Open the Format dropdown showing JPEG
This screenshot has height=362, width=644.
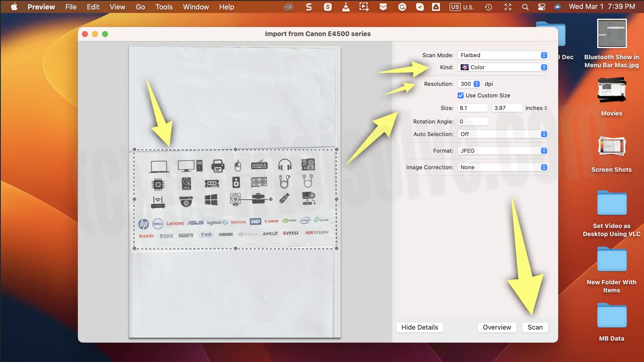pos(503,151)
